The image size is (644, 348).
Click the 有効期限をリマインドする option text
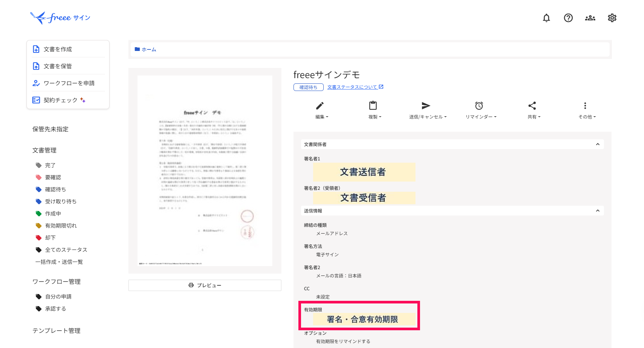click(343, 341)
